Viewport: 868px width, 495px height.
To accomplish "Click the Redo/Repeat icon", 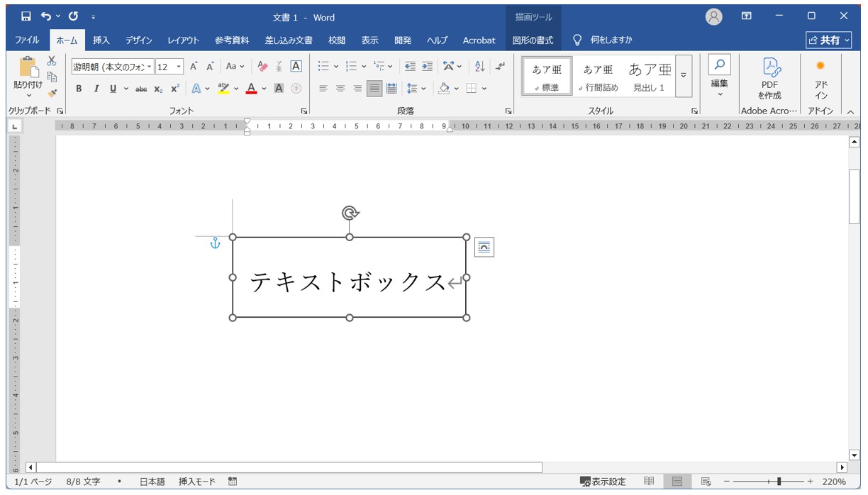I will click(x=73, y=16).
